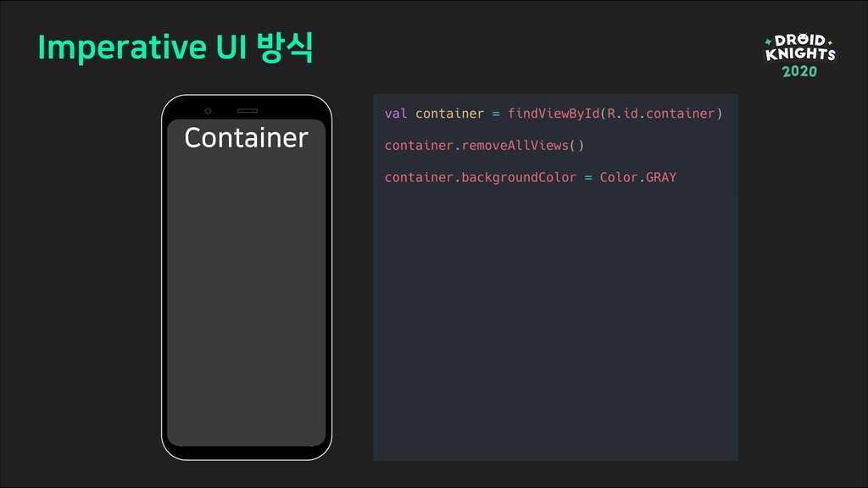Click the "Container" label on the phone

pyautogui.click(x=246, y=137)
